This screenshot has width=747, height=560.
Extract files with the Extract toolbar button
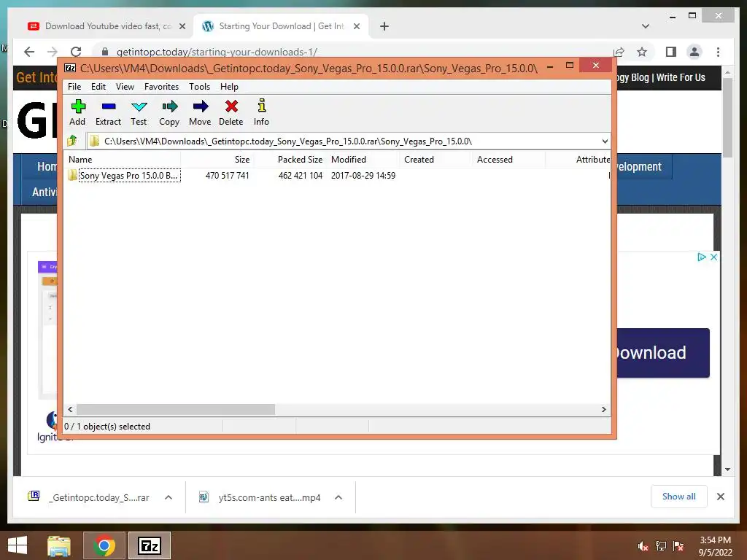(x=108, y=112)
